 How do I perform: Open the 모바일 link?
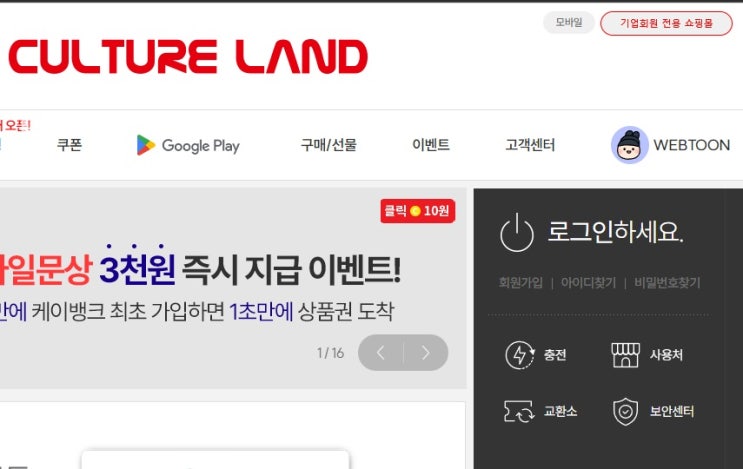click(569, 22)
